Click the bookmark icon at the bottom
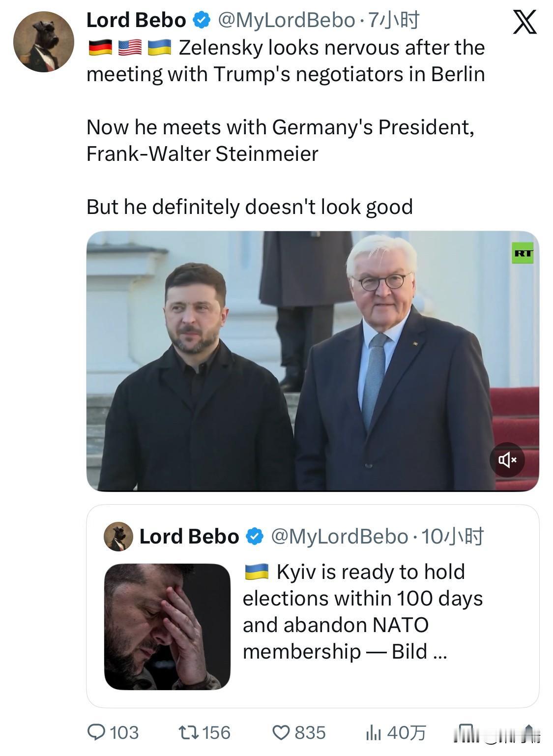The width and height of the screenshot is (553, 756). [465, 732]
